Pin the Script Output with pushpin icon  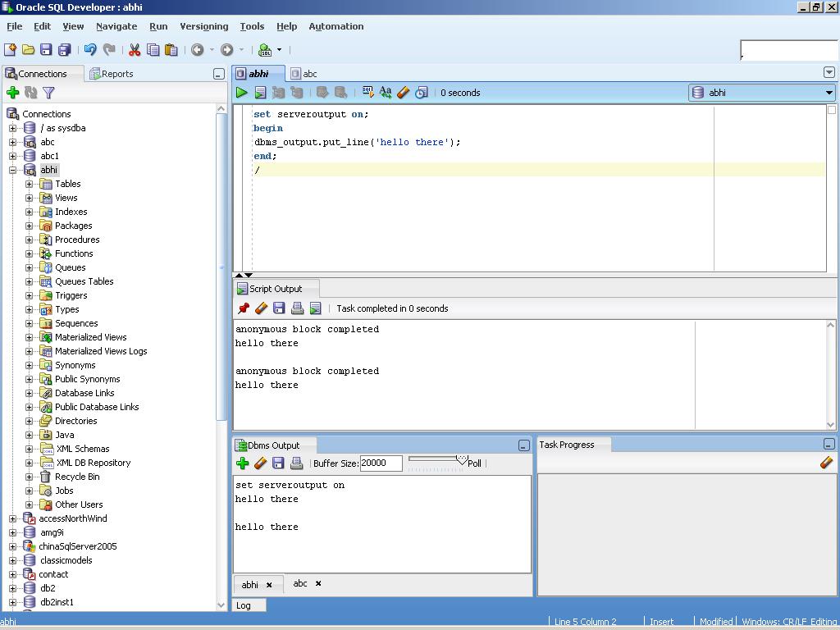[243, 308]
